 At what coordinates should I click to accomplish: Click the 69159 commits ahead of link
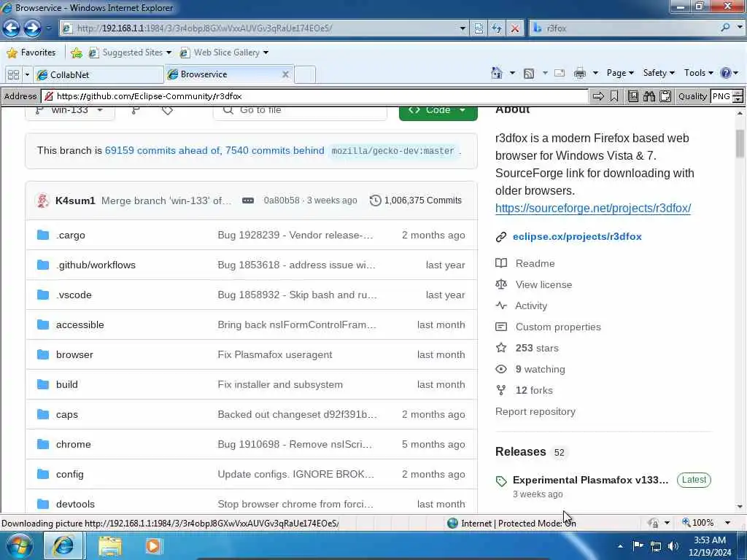[163, 150]
